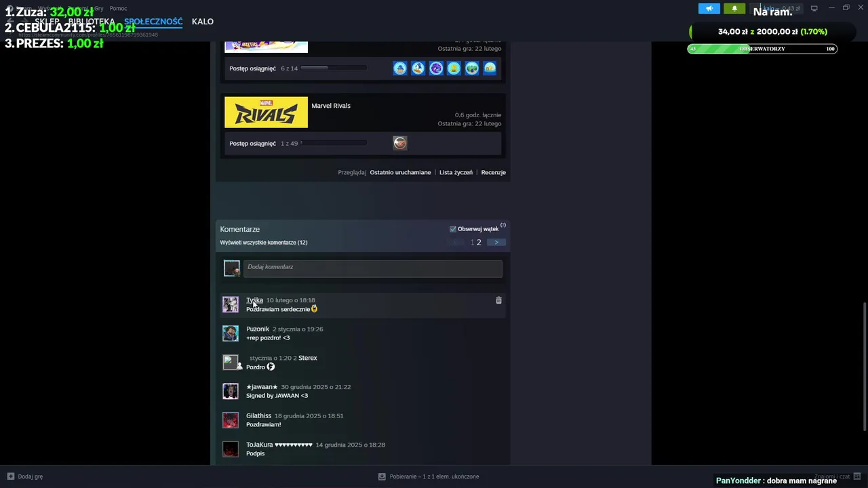Toggle the Obserwuj wątek checkbox
This screenshot has height=488, width=868.
(x=453, y=229)
